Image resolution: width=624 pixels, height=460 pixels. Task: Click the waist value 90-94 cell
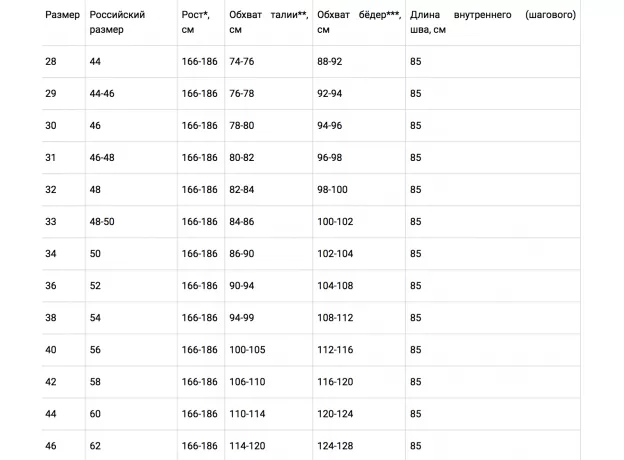click(241, 286)
